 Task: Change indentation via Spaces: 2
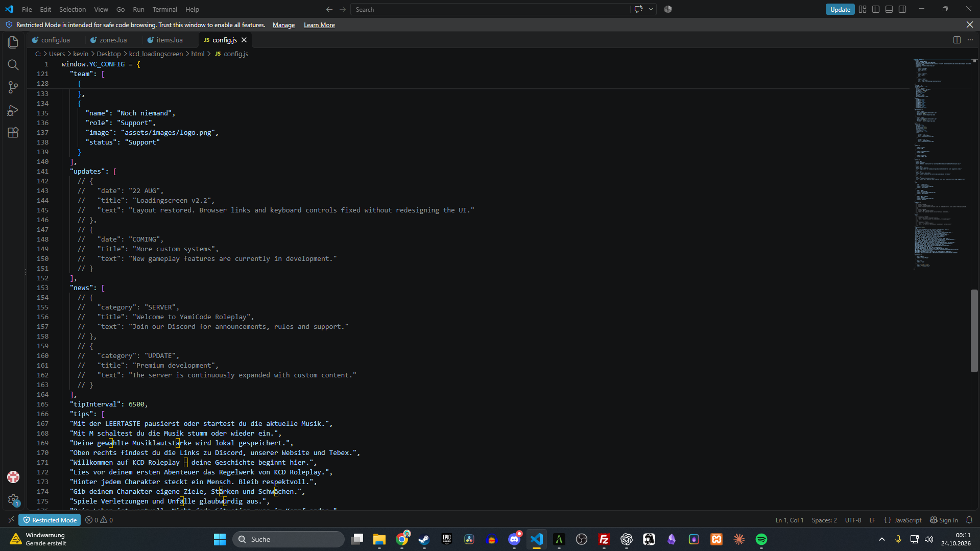tap(824, 520)
